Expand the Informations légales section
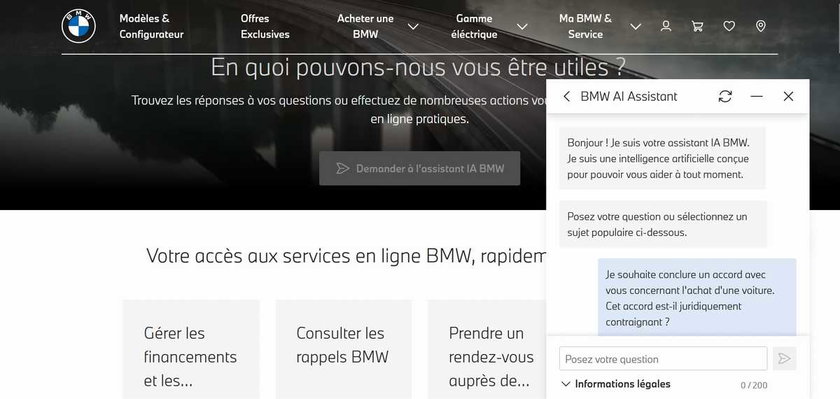 [x=616, y=384]
